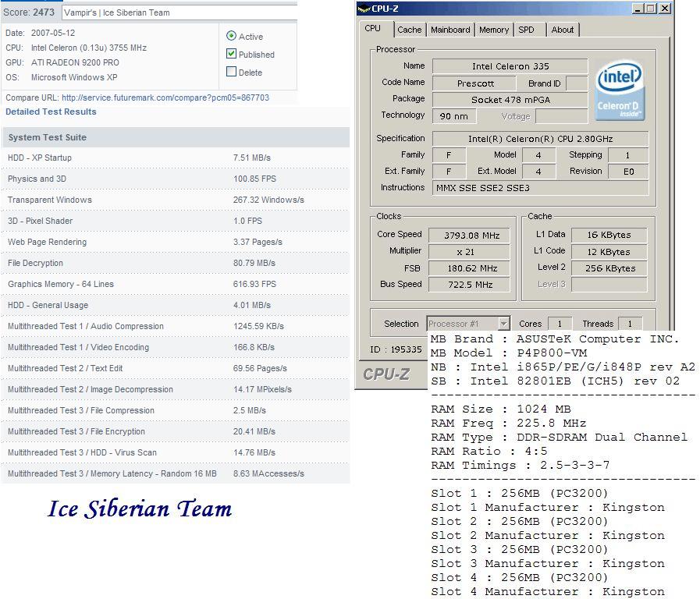Screen dimensions: 700x599
Task: Click the Memory Latency Random 16 MB row
Action: click(x=176, y=473)
